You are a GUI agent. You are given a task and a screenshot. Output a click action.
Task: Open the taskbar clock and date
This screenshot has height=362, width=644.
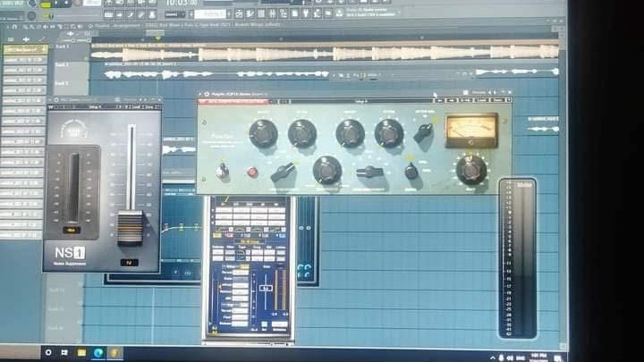538,358
